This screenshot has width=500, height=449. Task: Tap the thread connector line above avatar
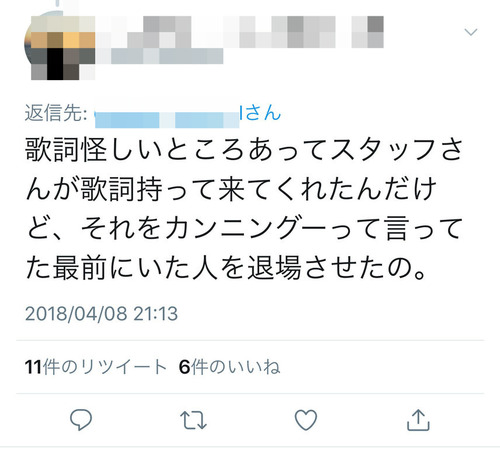click(59, 3)
